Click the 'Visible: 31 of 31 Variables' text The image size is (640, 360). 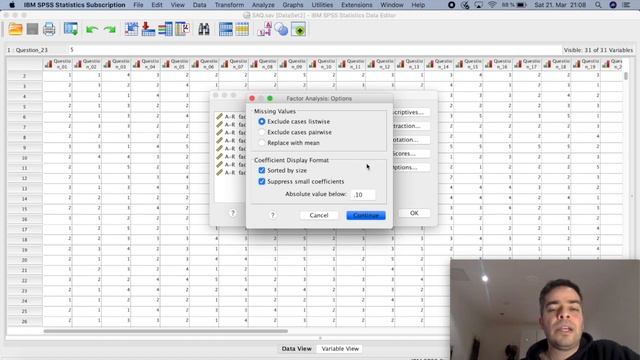(598, 50)
